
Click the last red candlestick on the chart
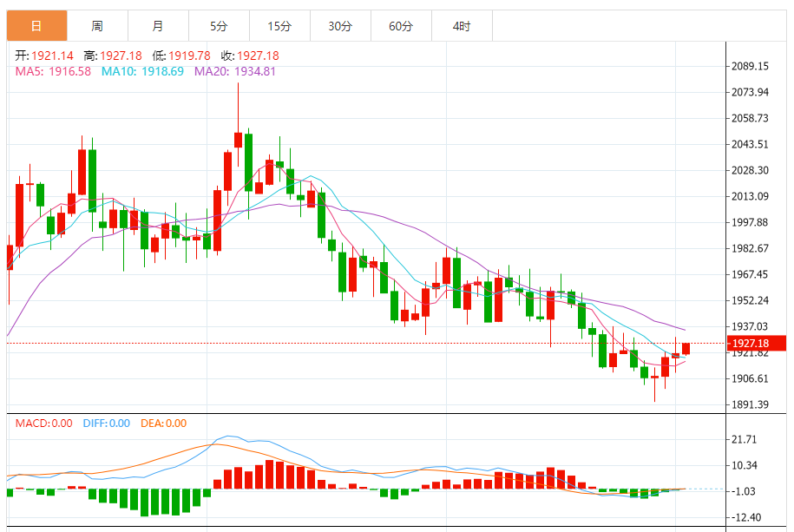[x=686, y=349]
